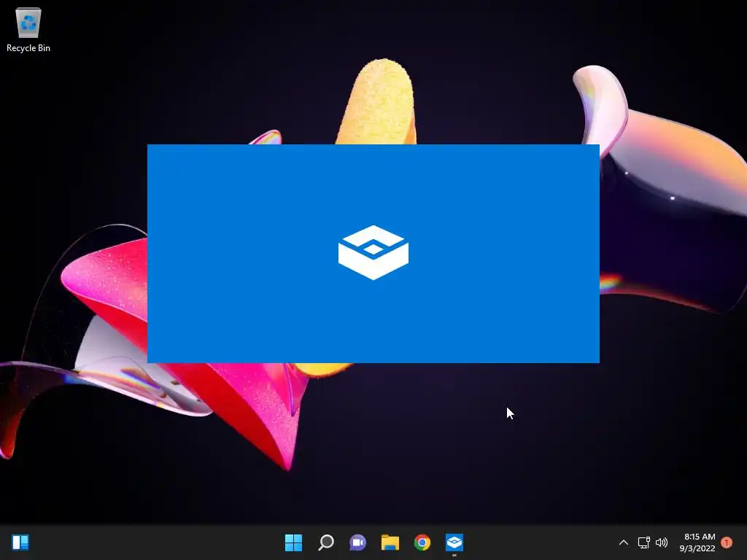
Task: Open the Widgets panel in taskbar
Action: point(20,542)
